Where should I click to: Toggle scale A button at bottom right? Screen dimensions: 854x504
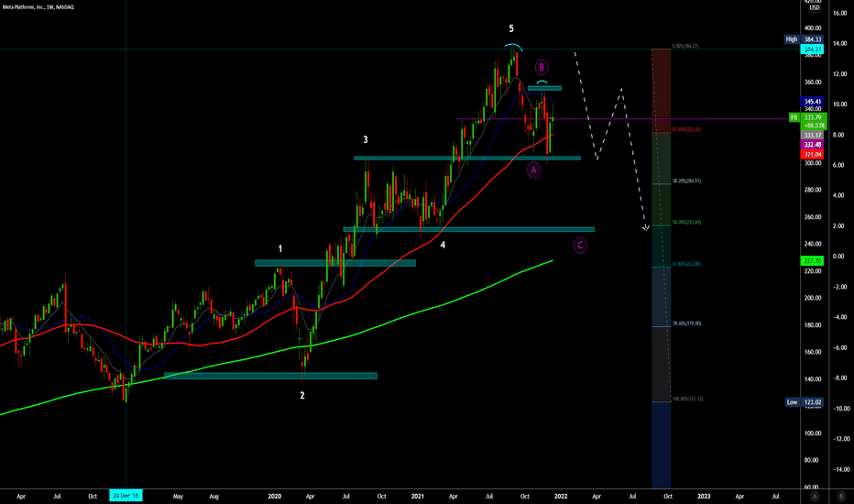point(815,497)
